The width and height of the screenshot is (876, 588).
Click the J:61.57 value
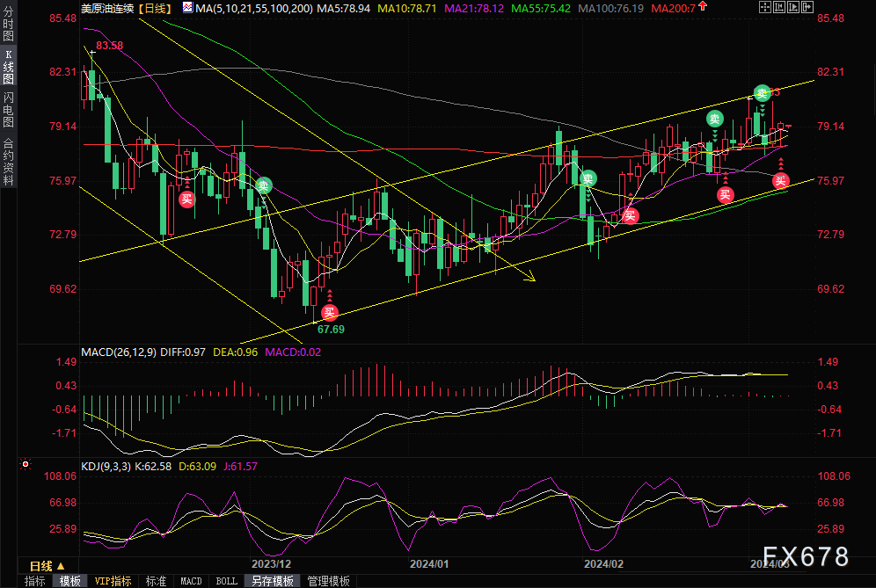(240, 466)
